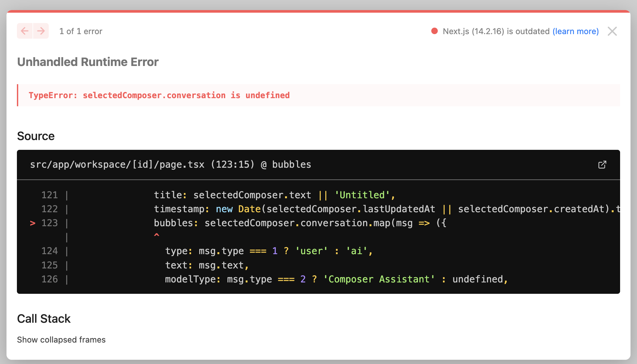Click the '1 of 1 error' counter

pos(81,31)
